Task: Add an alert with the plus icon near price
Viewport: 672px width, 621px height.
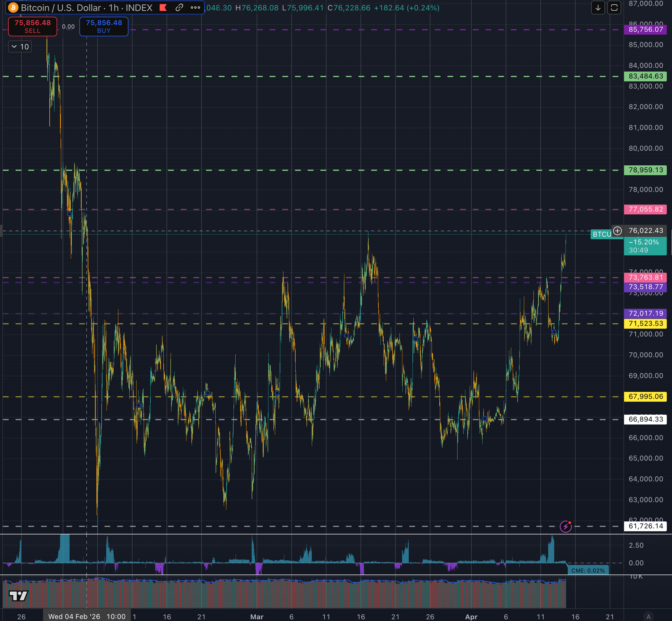Action: 617,231
